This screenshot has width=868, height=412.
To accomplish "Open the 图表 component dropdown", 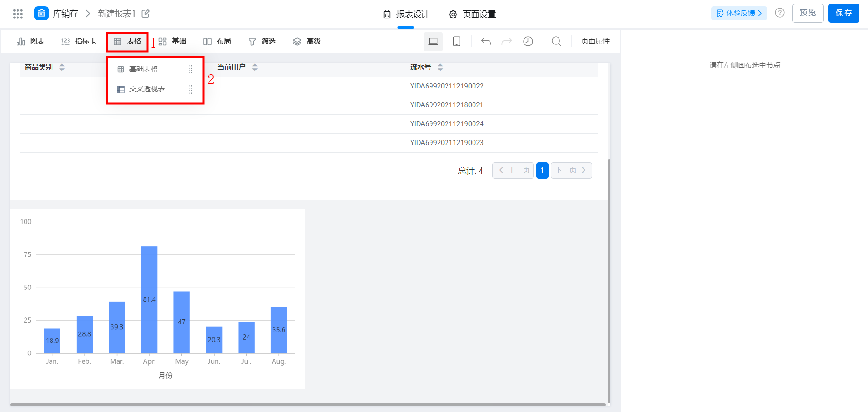I will [31, 42].
